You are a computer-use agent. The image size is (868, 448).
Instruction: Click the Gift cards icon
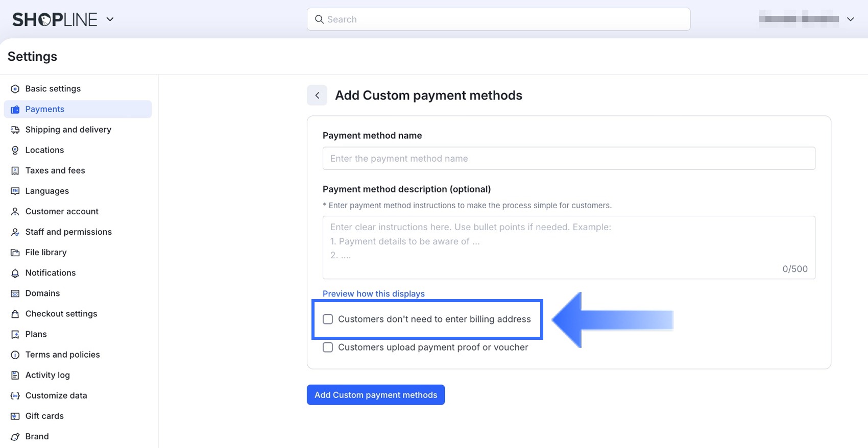(15, 416)
